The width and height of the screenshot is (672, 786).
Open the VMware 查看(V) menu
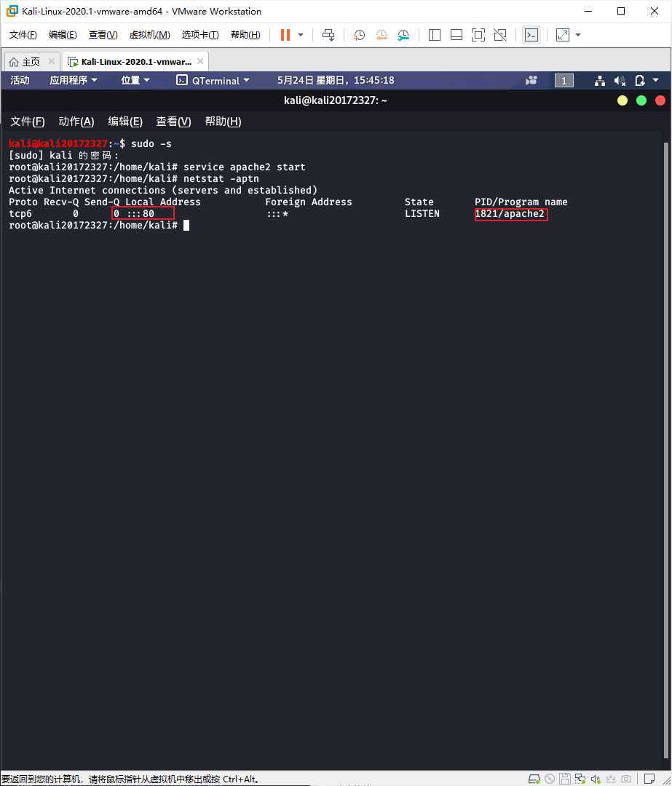click(x=103, y=35)
